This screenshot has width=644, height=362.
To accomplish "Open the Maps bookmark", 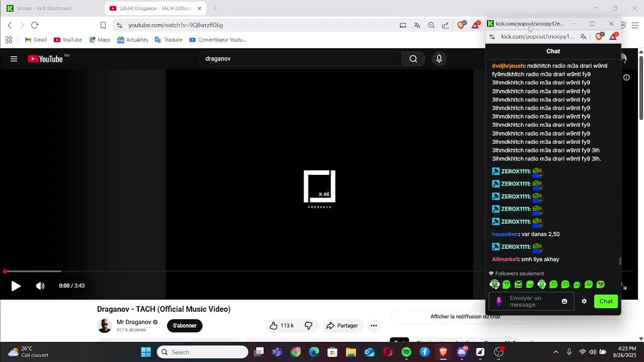I will (x=100, y=40).
